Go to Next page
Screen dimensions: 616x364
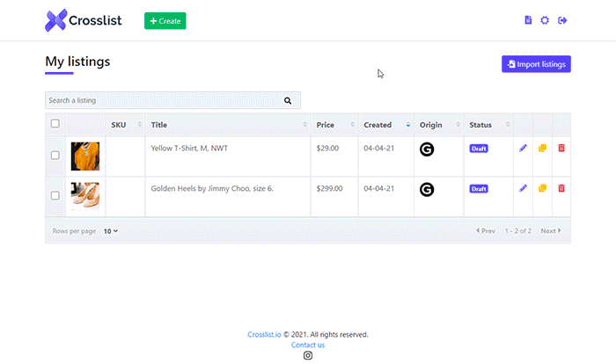[551, 231]
